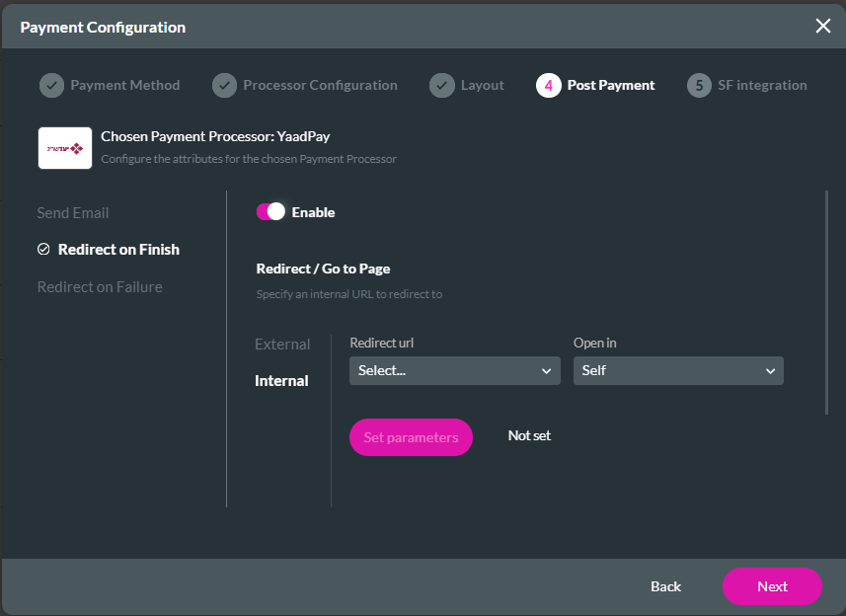
Task: Click the step 5 circle for SF integration
Action: [699, 85]
